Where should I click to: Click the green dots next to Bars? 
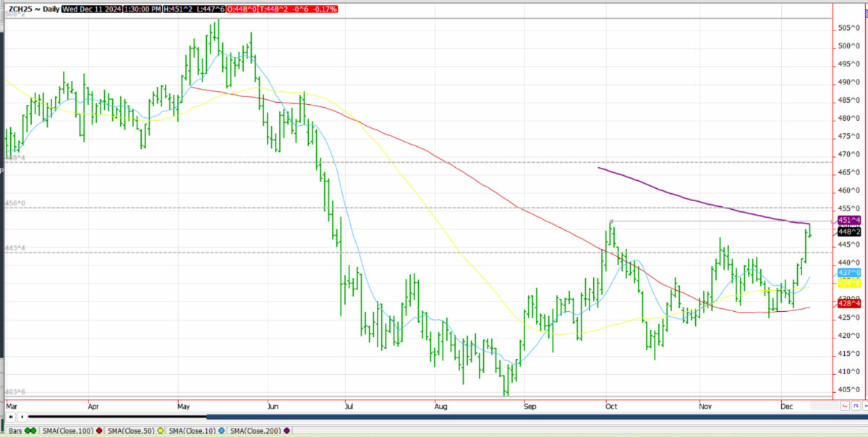tap(30, 431)
